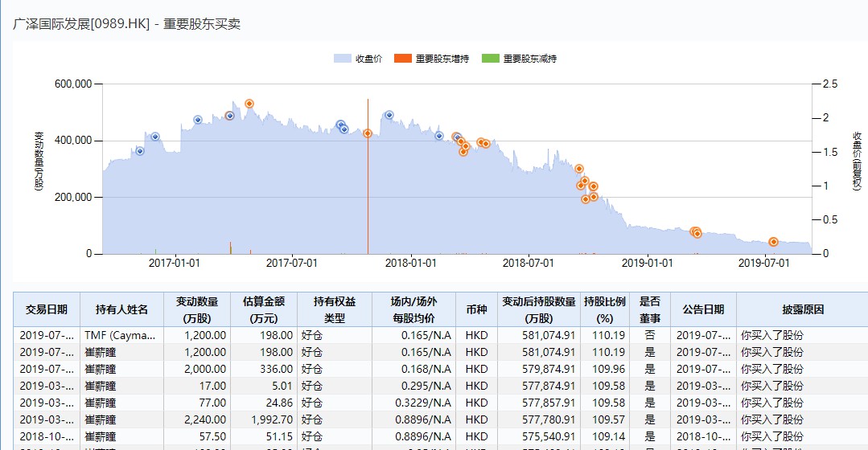Screen dimensions: 868x450
Task: Sort by the 估算金额 column header
Action: pyautogui.click(x=264, y=309)
